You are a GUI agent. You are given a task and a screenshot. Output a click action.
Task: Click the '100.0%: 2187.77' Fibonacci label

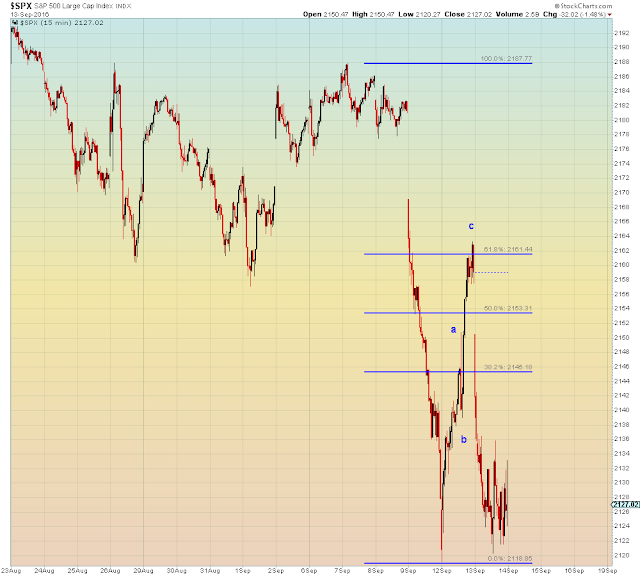[507, 59]
